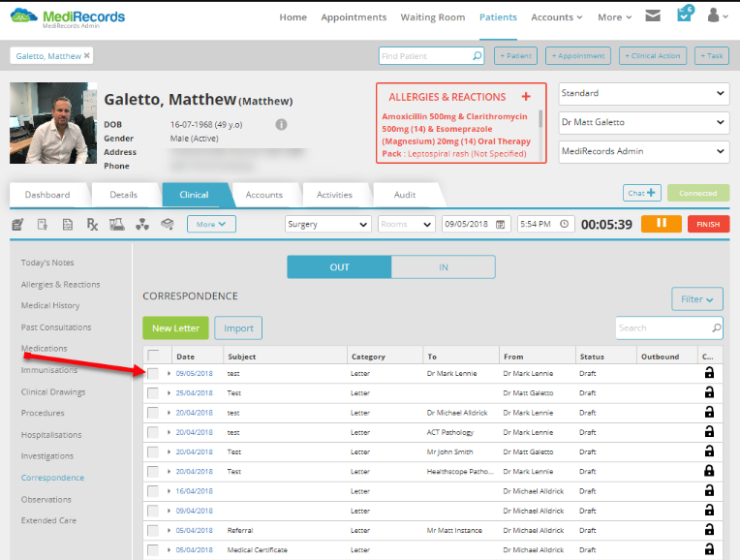The image size is (740, 560).
Task: Click lock icon on the 16/04/2018 row
Action: (709, 490)
